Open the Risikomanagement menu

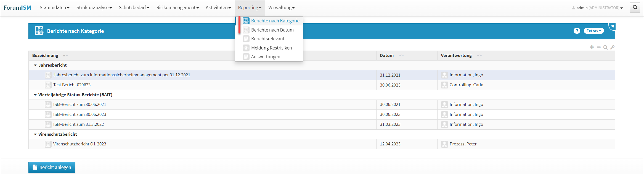pyautogui.click(x=177, y=7)
